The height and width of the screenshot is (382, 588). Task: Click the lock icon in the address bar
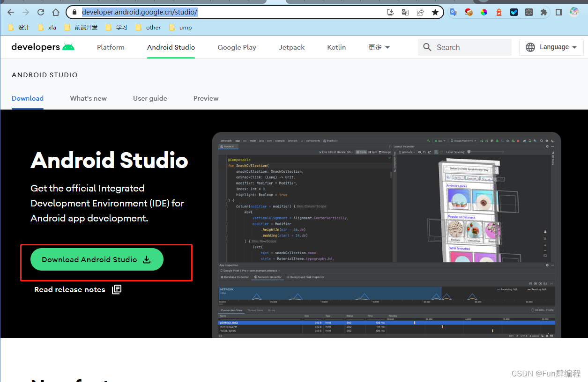click(x=74, y=12)
